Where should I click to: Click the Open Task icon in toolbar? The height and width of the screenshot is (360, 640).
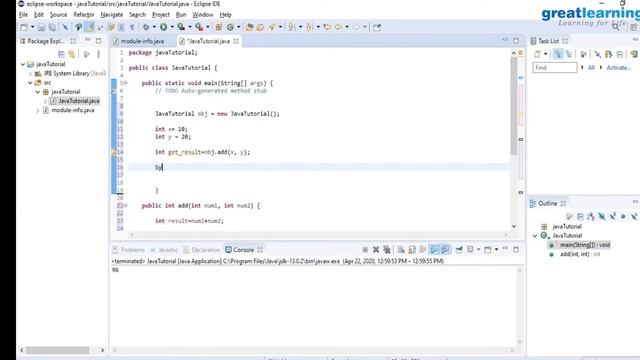[260, 27]
